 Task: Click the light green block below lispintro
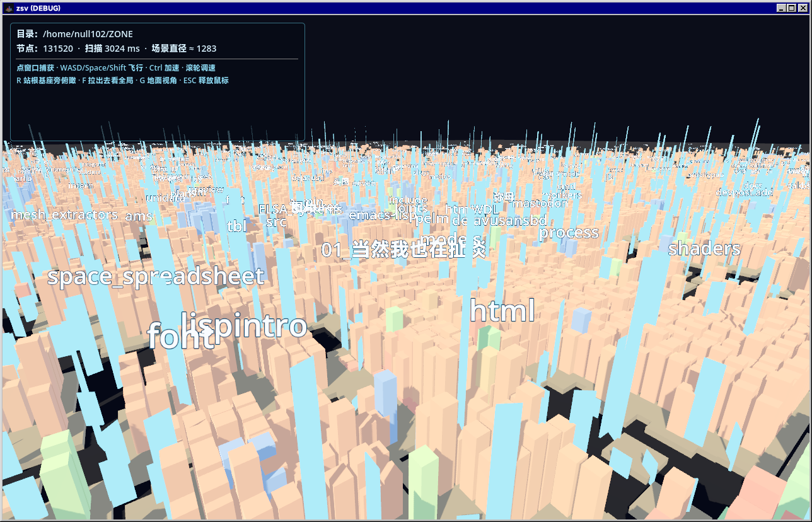pos(393,318)
